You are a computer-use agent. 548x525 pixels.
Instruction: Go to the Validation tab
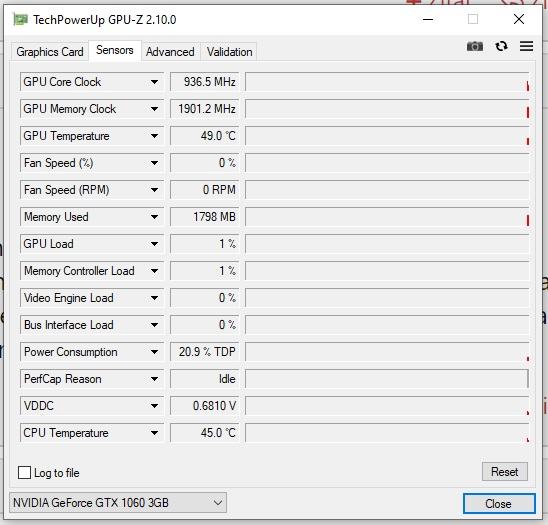(x=229, y=52)
